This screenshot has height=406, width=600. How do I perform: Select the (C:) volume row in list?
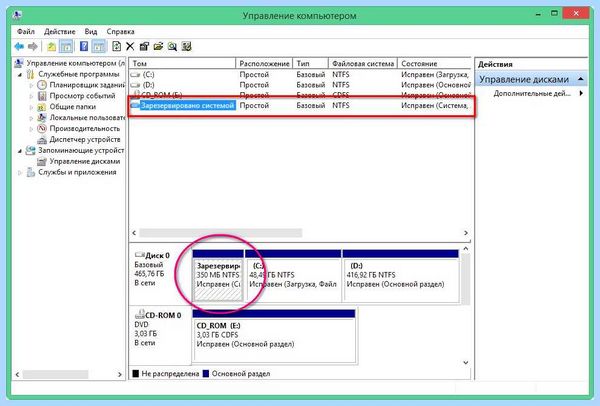(x=300, y=74)
